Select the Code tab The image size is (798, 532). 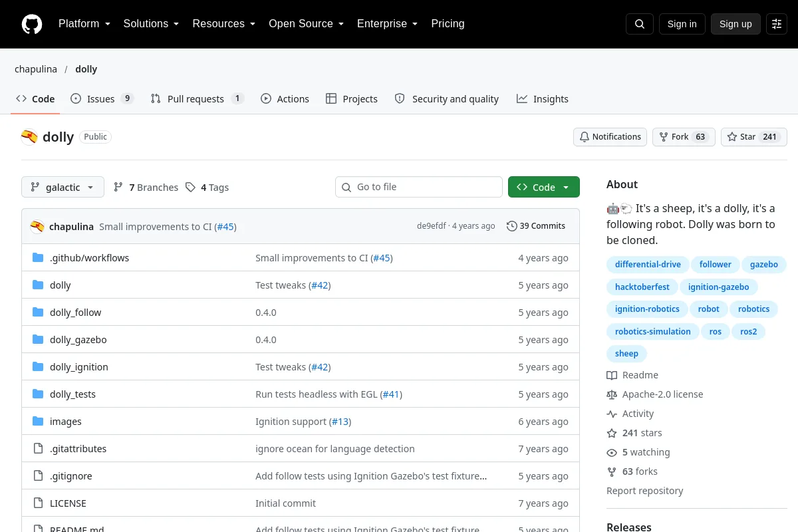[35, 99]
